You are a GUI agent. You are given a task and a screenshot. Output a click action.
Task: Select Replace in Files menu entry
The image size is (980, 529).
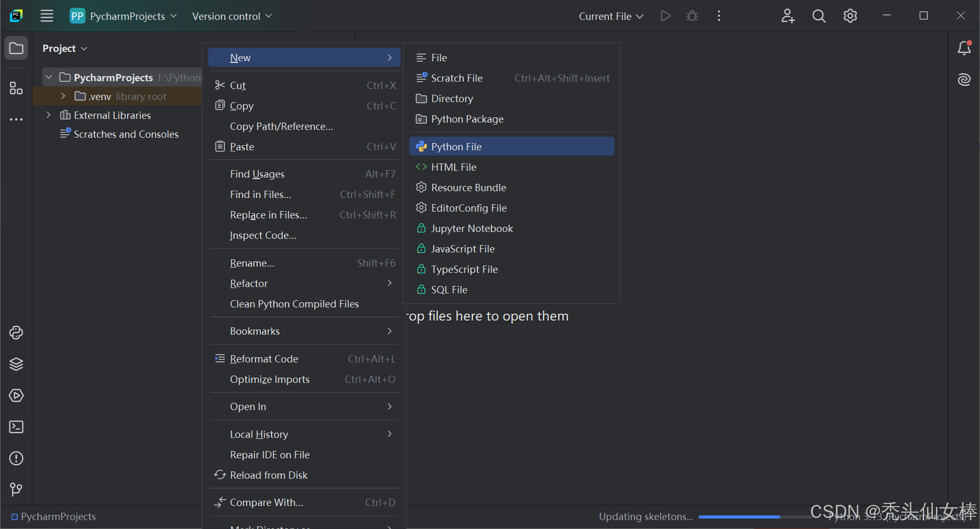304,215
